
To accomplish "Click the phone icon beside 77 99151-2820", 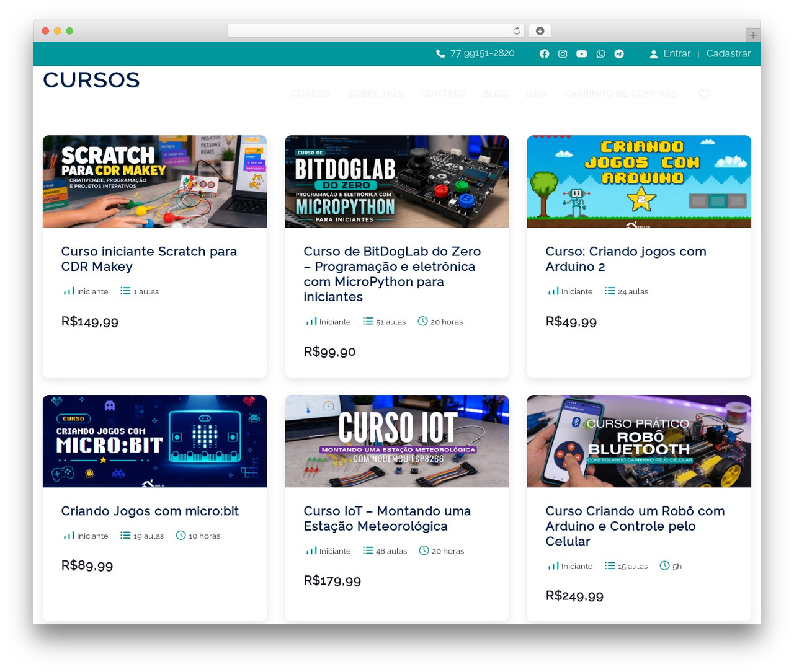I will tap(440, 54).
